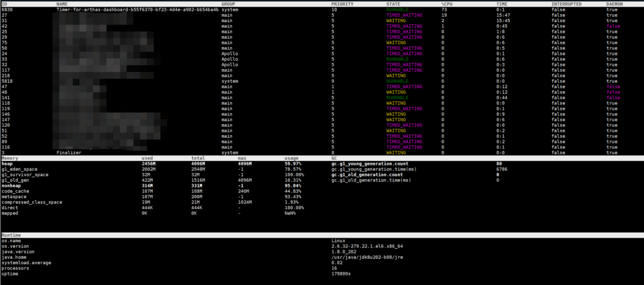This screenshot has width=644, height=285.
Task: Select the compressed_class_space row label
Action: [x=32, y=202]
